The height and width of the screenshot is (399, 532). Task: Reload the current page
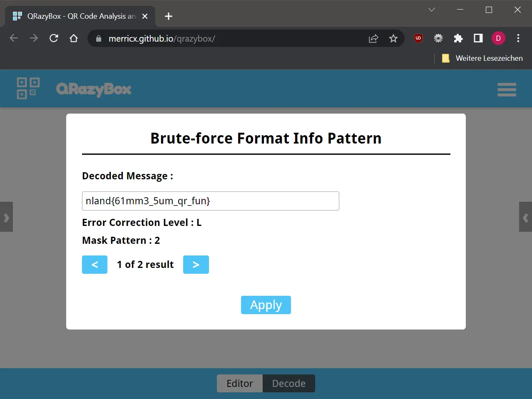[54, 38]
